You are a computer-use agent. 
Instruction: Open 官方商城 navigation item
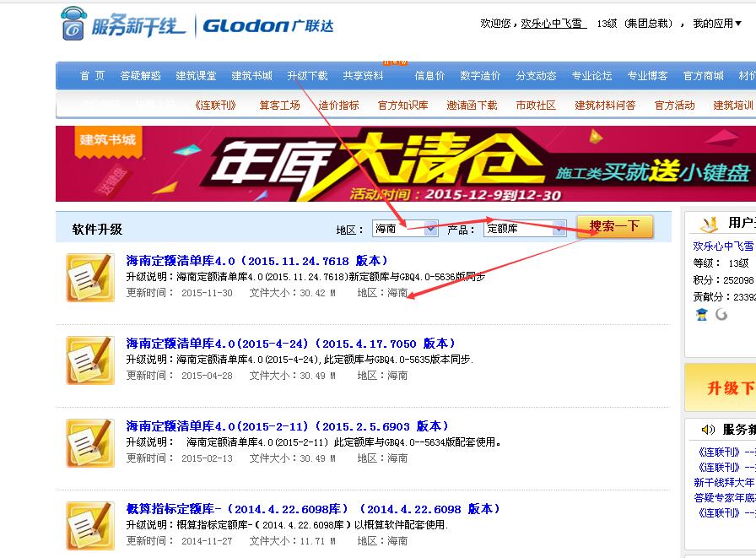pyautogui.click(x=704, y=76)
